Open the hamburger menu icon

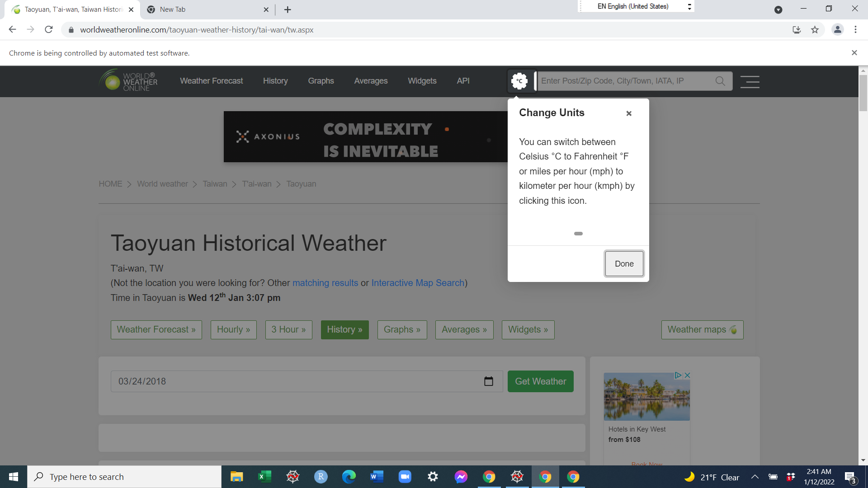tap(750, 81)
